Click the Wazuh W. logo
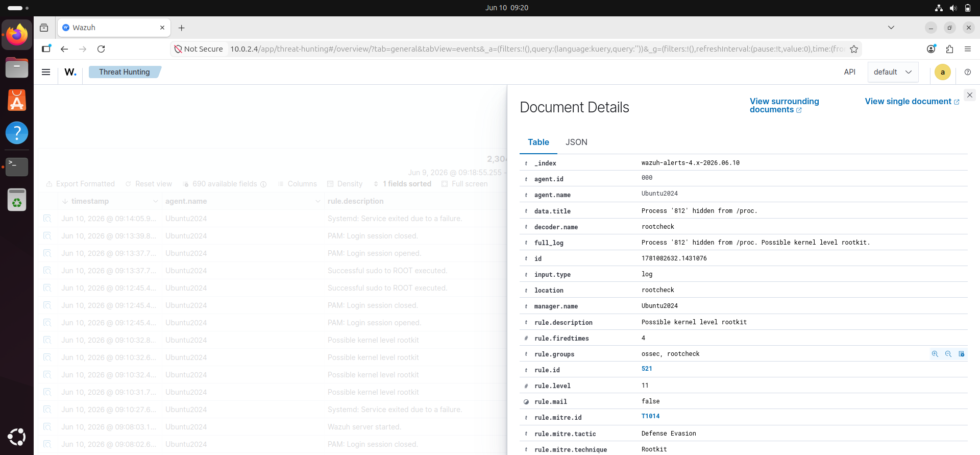 click(70, 72)
